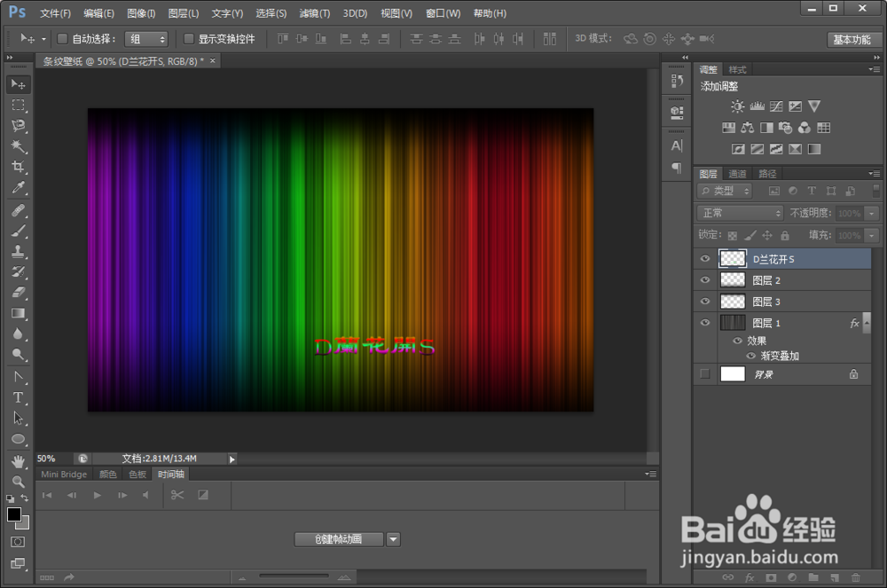Open the Character panel icon

677,145
